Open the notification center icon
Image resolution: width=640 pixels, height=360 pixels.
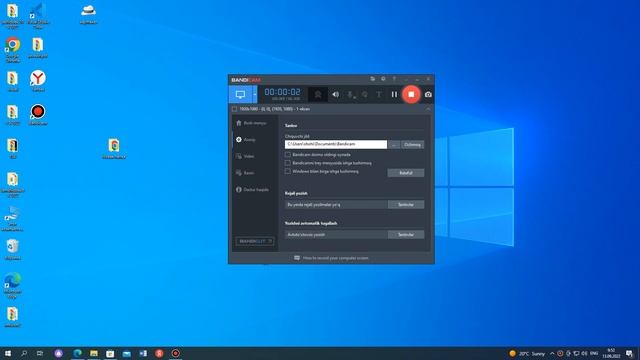(629, 353)
